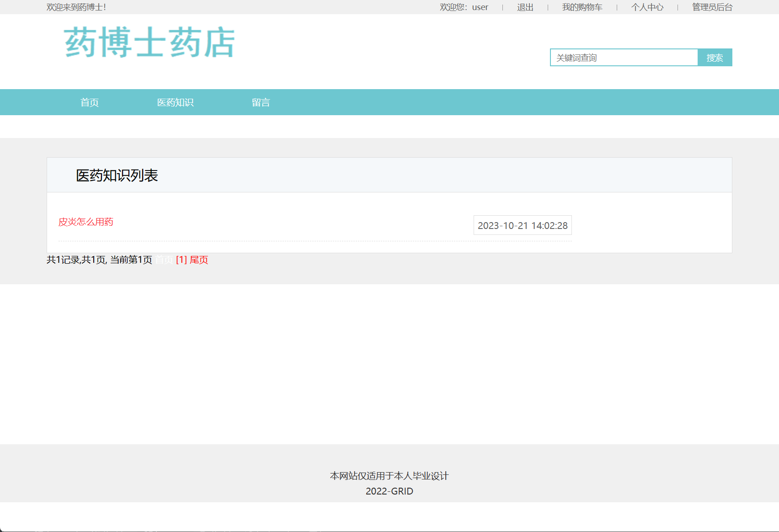The width and height of the screenshot is (779, 532).
Task: Open 我的购物车 shopping cart
Action: coord(582,7)
